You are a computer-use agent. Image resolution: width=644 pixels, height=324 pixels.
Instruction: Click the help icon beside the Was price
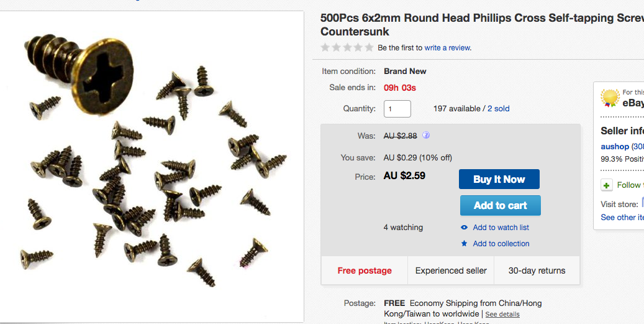(x=426, y=136)
